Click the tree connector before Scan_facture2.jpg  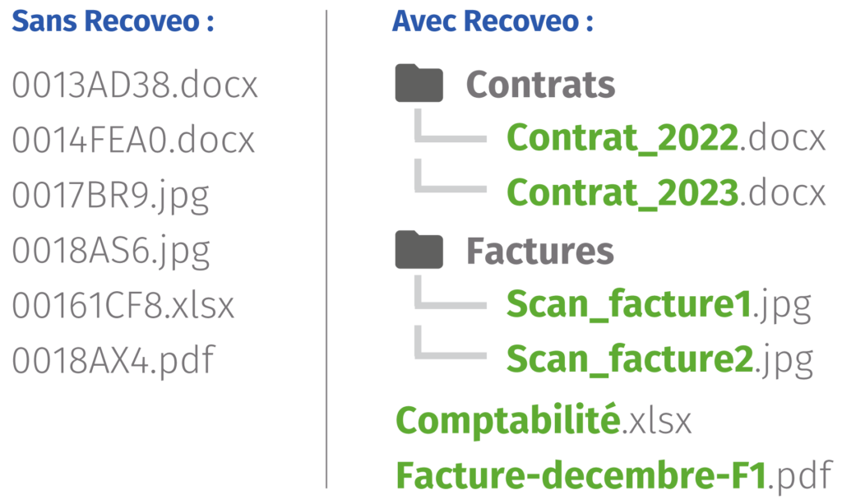click(450, 342)
